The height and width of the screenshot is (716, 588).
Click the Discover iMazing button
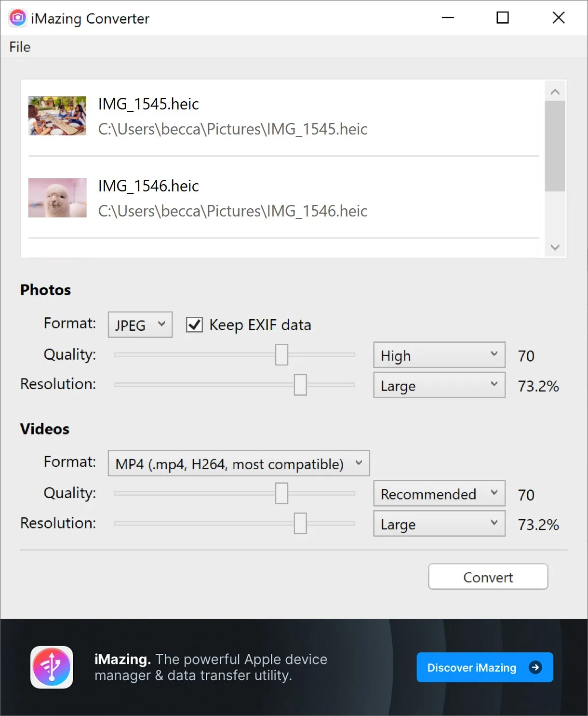point(484,667)
